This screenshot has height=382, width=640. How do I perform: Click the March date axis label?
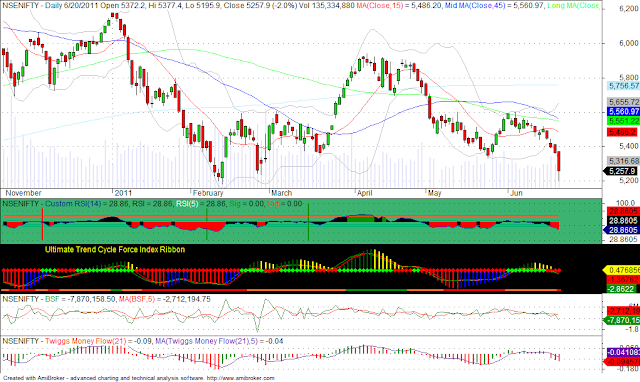click(x=282, y=193)
